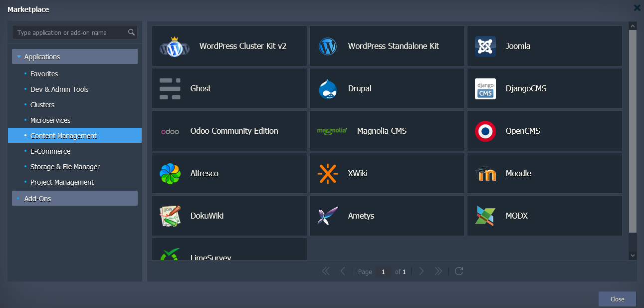This screenshot has width=644, height=308.
Task: Select the DjangoCMS application title
Action: pos(526,88)
